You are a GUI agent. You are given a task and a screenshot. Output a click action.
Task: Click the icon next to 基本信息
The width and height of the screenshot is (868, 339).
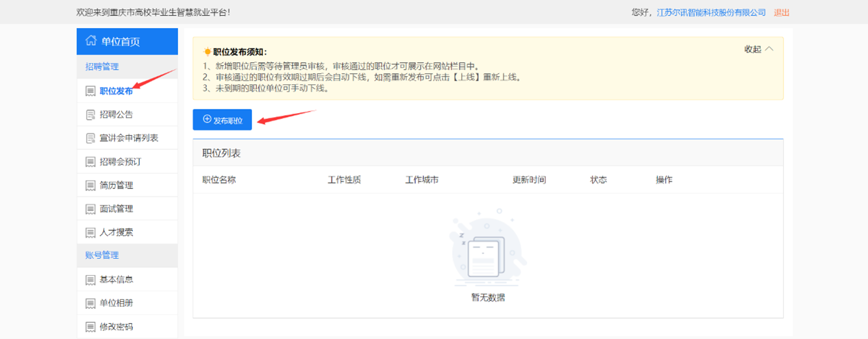point(90,279)
